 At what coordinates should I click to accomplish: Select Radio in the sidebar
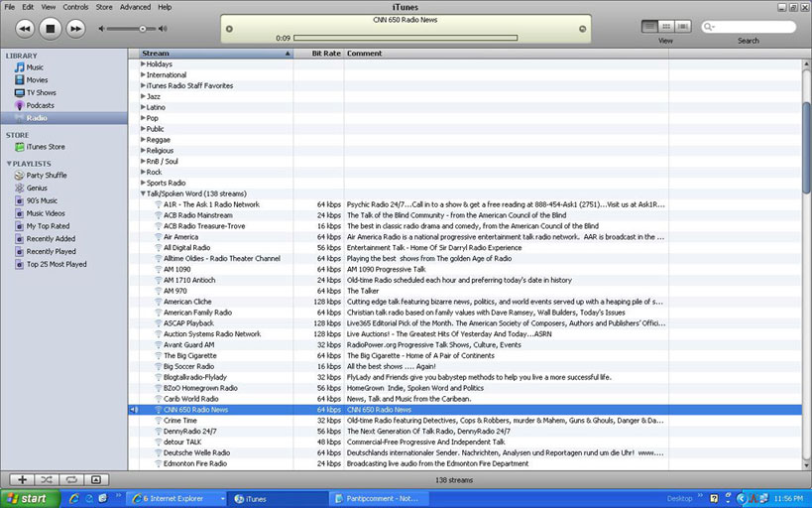(63, 118)
